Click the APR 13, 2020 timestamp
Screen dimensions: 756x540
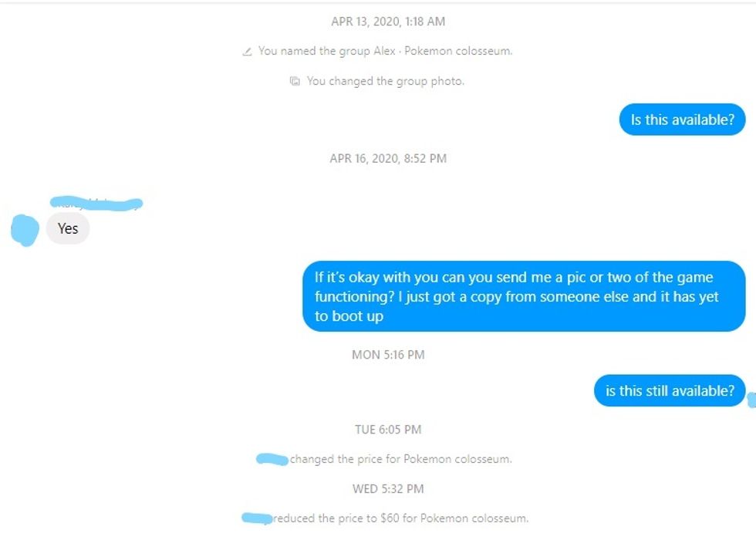388,22
